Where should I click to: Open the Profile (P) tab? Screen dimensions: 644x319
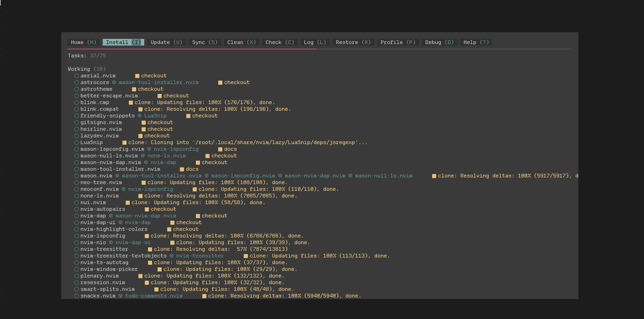tap(398, 42)
